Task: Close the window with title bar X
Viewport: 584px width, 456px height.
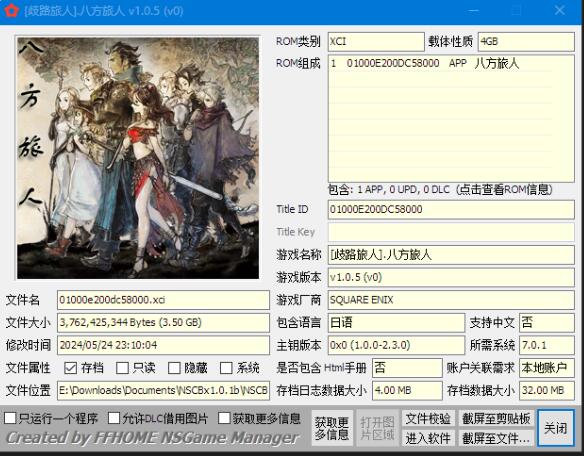Action: [x=559, y=10]
